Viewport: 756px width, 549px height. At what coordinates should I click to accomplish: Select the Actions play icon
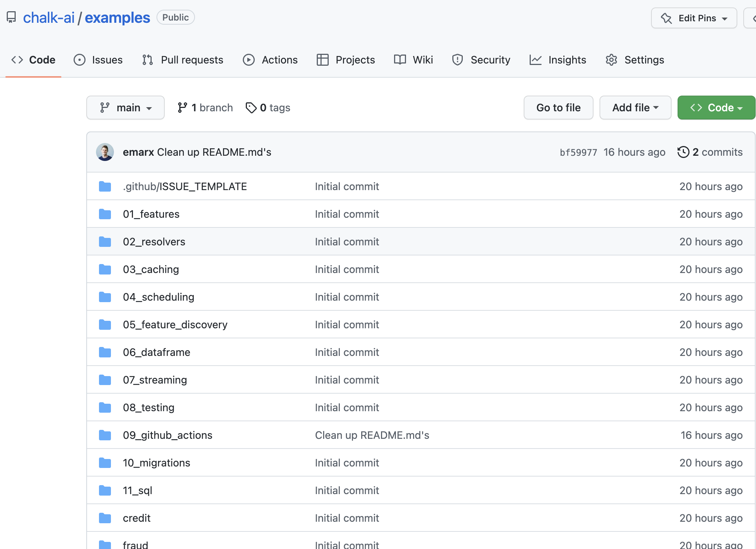point(248,60)
